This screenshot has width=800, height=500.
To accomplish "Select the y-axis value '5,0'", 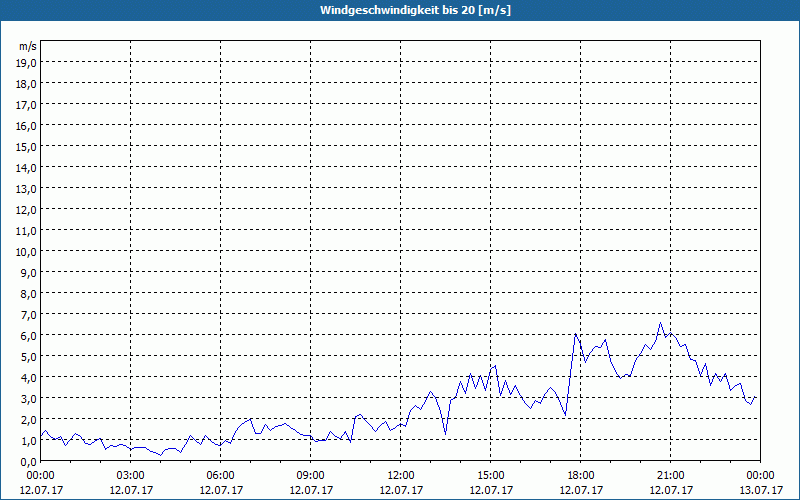I will [30, 357].
